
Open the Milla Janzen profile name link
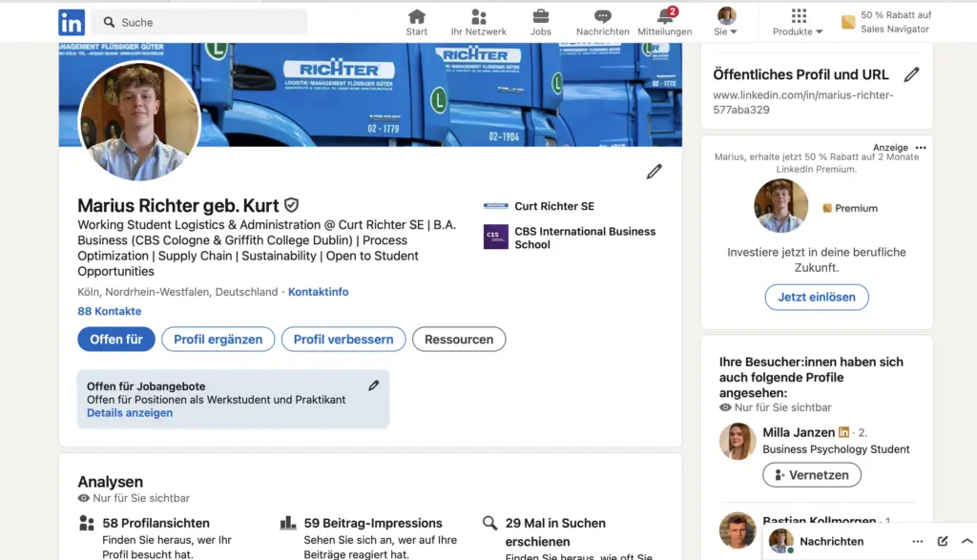(799, 432)
